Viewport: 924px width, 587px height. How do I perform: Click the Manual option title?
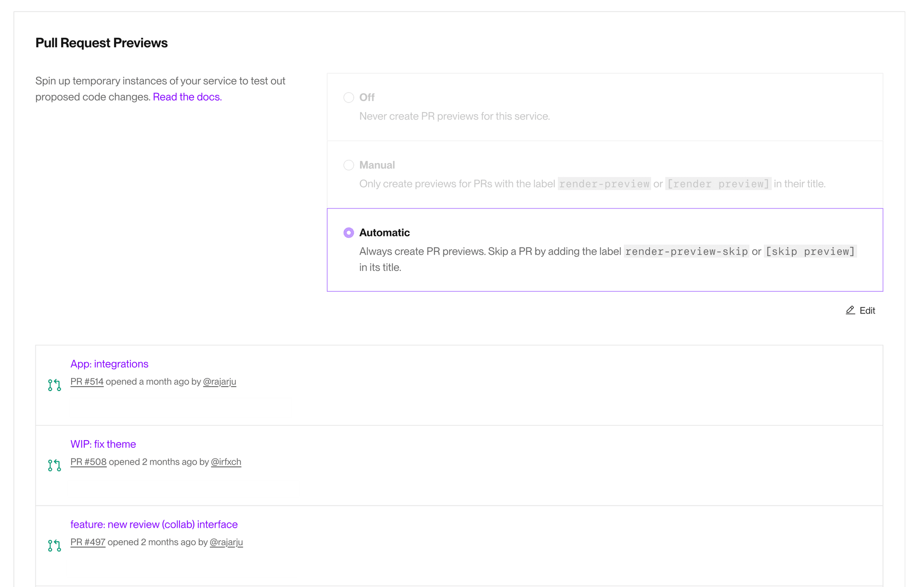tap(377, 165)
